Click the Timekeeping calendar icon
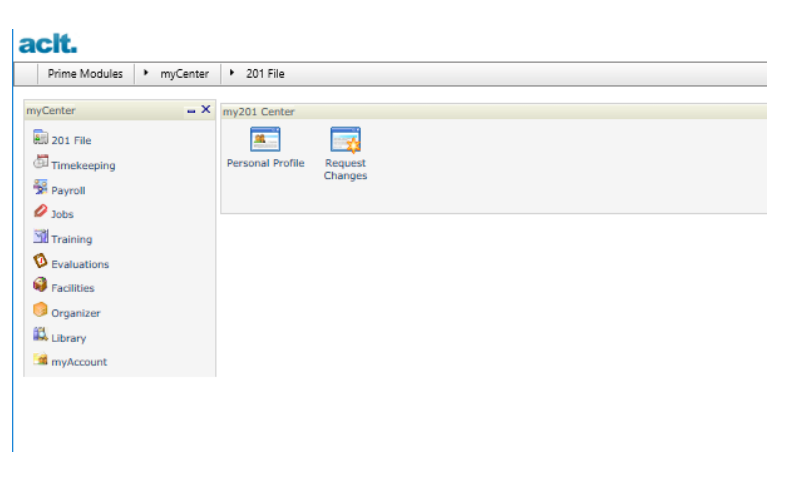Viewport: 800px width, 500px height. click(x=40, y=162)
